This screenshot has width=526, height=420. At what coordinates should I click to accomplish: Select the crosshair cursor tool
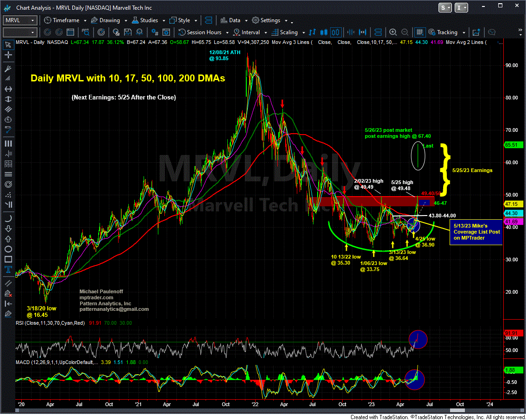(x=8, y=55)
